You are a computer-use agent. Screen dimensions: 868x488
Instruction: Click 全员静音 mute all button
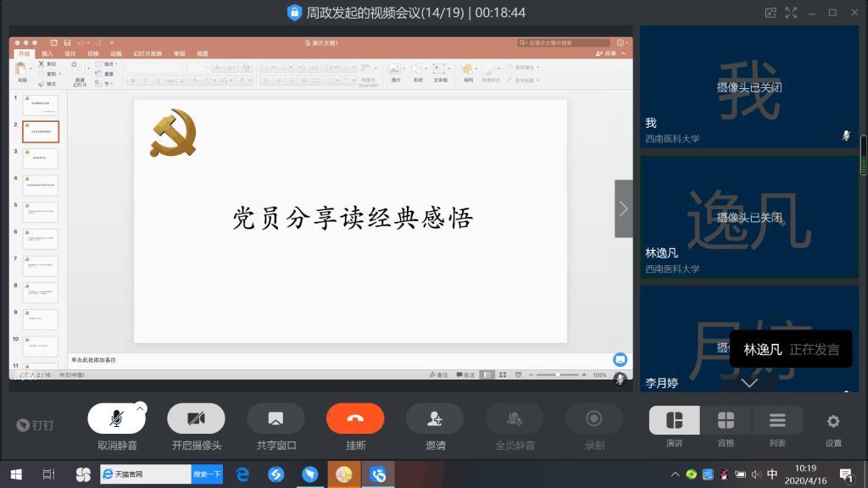515,419
